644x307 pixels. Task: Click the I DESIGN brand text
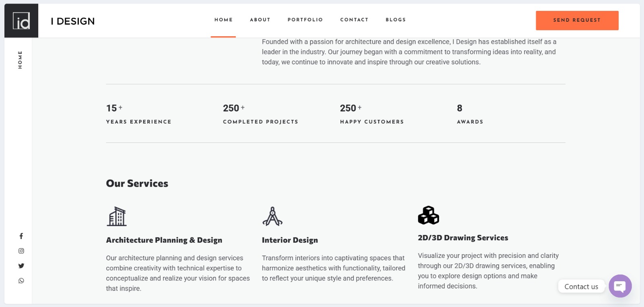pyautogui.click(x=73, y=21)
